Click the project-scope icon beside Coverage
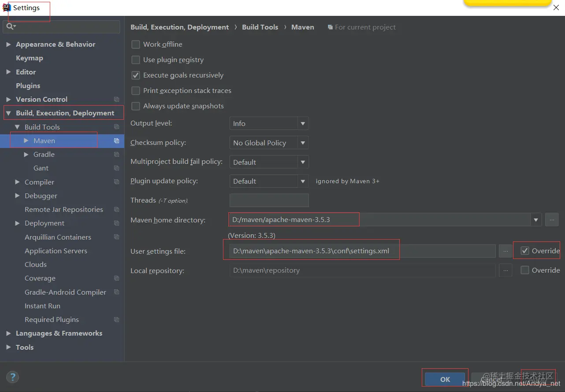565x392 pixels. (x=116, y=278)
